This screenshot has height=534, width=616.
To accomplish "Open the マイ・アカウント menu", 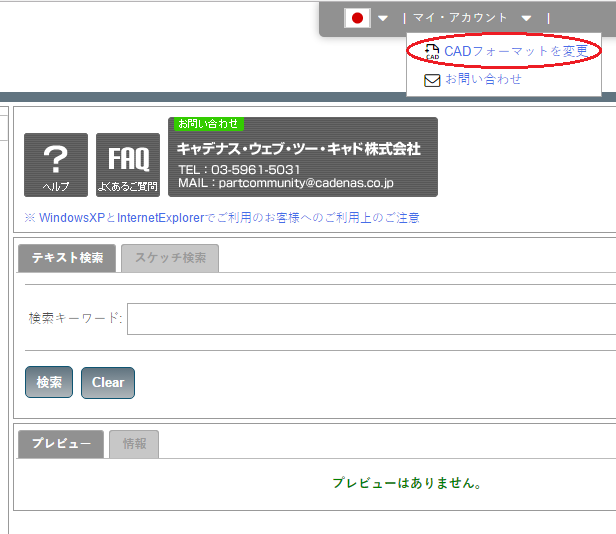I will point(461,18).
